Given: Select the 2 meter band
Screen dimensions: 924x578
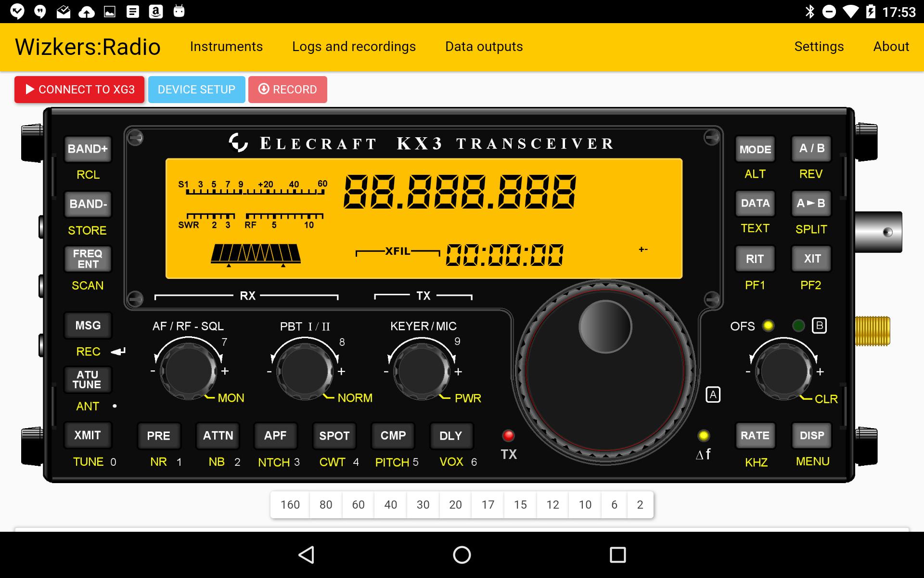Looking at the screenshot, I should (x=640, y=505).
